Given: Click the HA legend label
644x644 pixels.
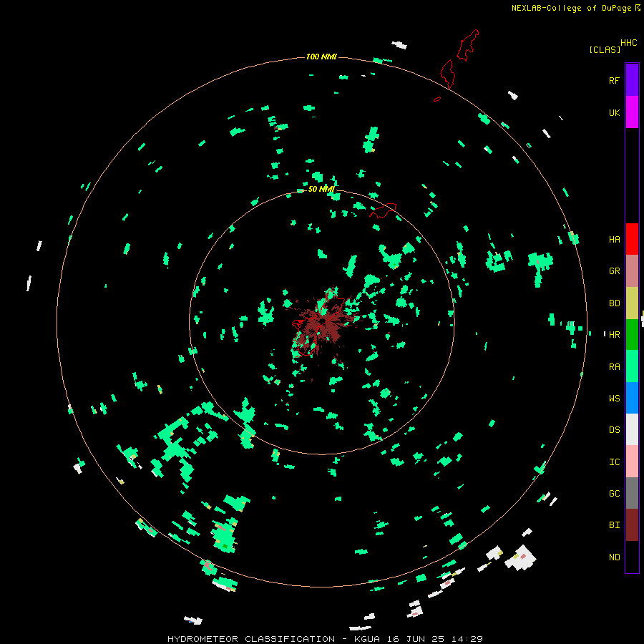Looking at the screenshot, I should click(x=614, y=240).
